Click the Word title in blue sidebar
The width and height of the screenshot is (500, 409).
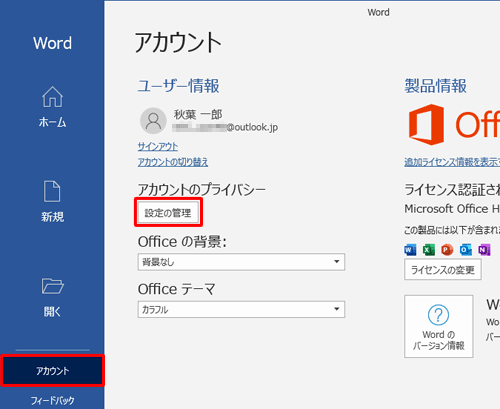pyautogui.click(x=52, y=43)
